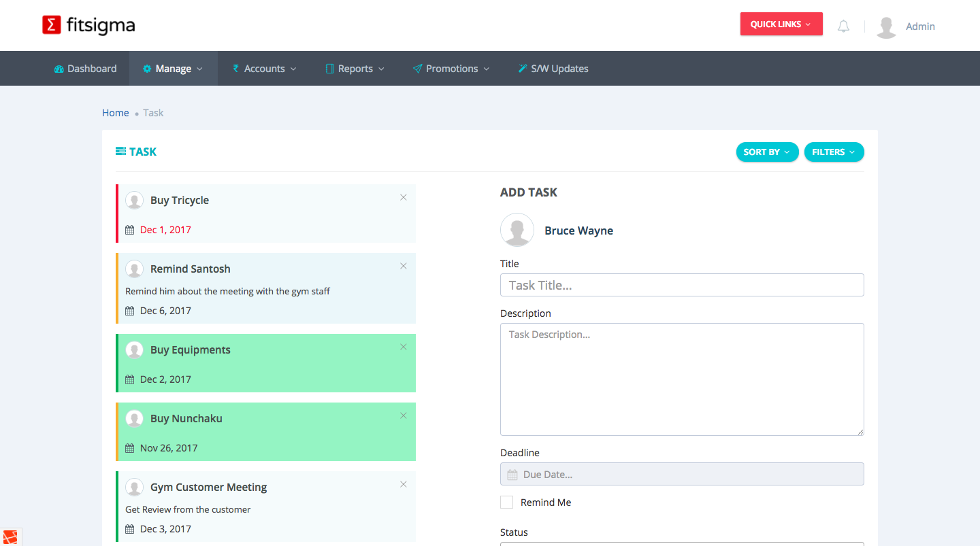Click calendar icon in Deadline field

[x=512, y=475]
